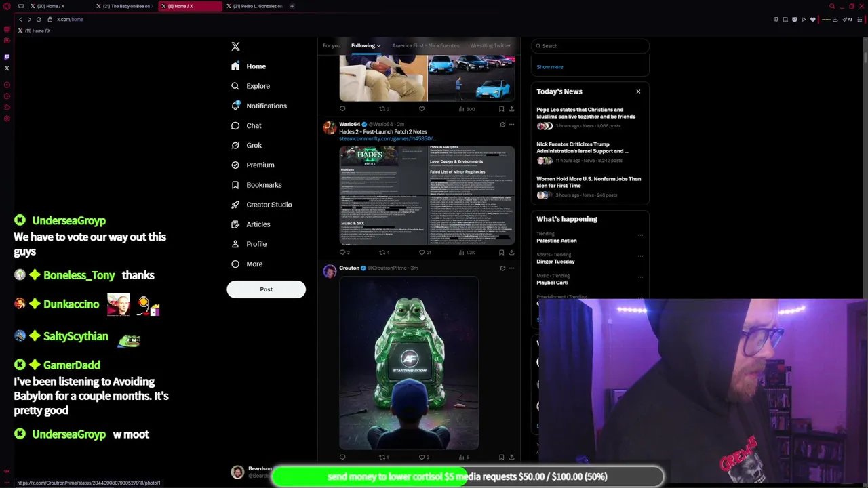
Task: Repost Wario64's Hades 2 post
Action: [x=384, y=252]
